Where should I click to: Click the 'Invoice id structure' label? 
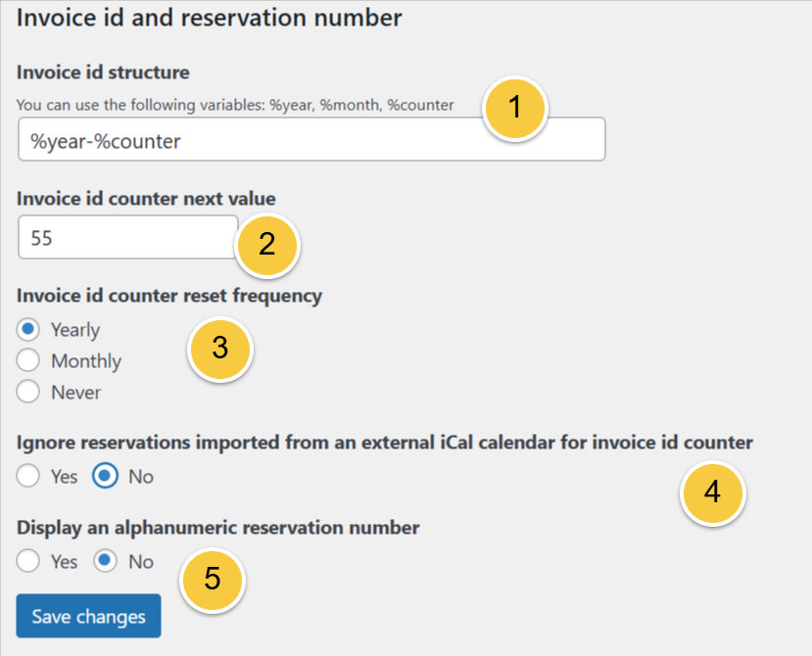coord(103,72)
